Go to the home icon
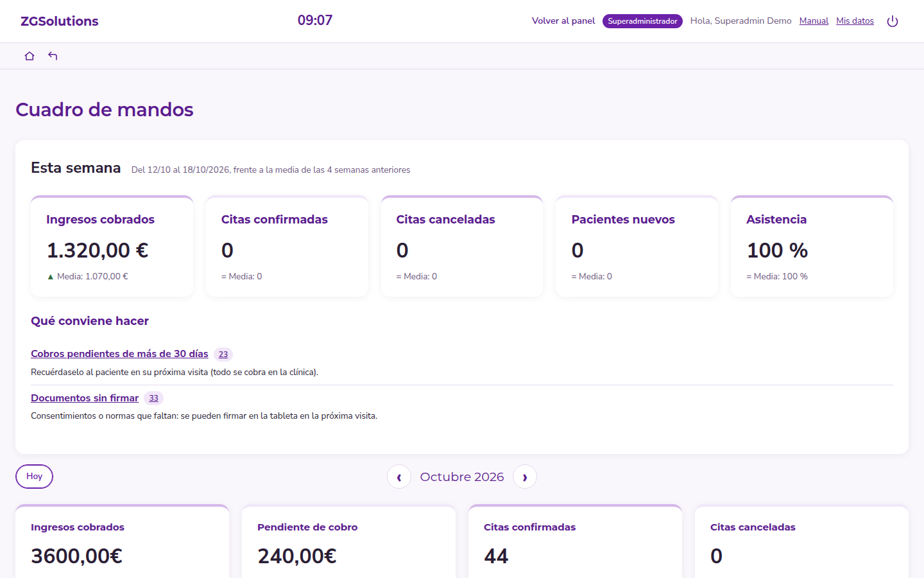This screenshot has height=578, width=924. click(30, 56)
